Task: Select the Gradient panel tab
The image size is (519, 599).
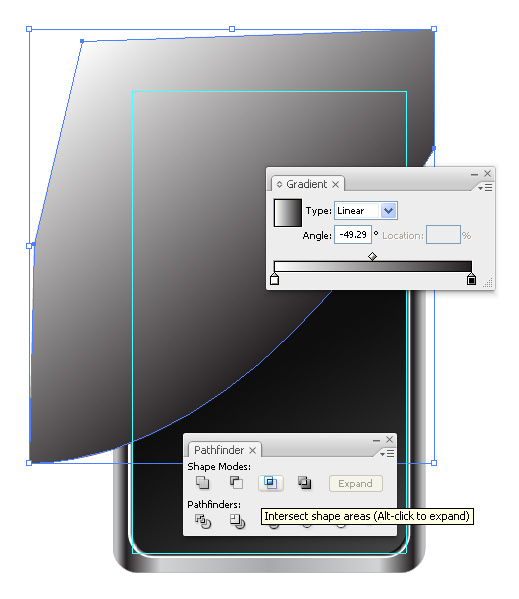Action: 307,184
